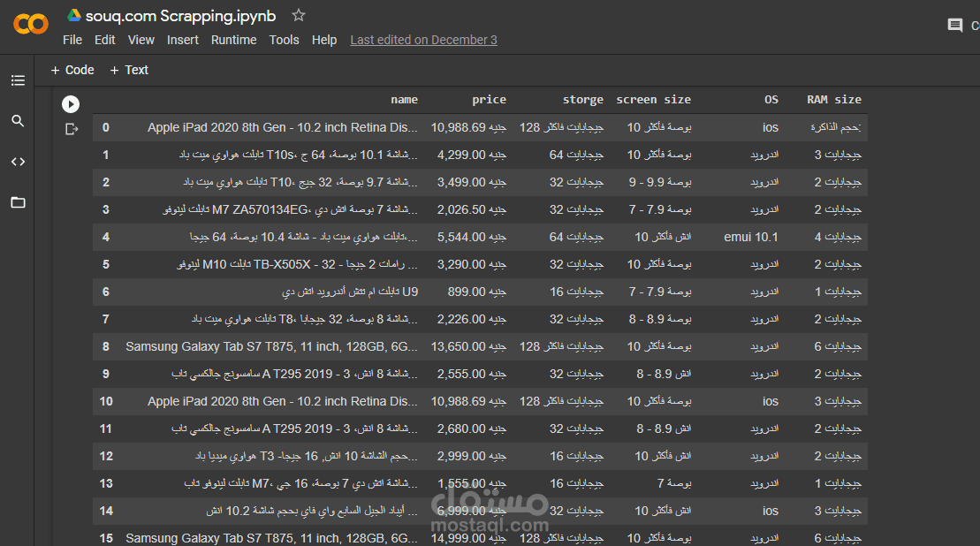Click price cell 4,299.00 in row 1
The height and width of the screenshot is (546, 980).
point(471,155)
